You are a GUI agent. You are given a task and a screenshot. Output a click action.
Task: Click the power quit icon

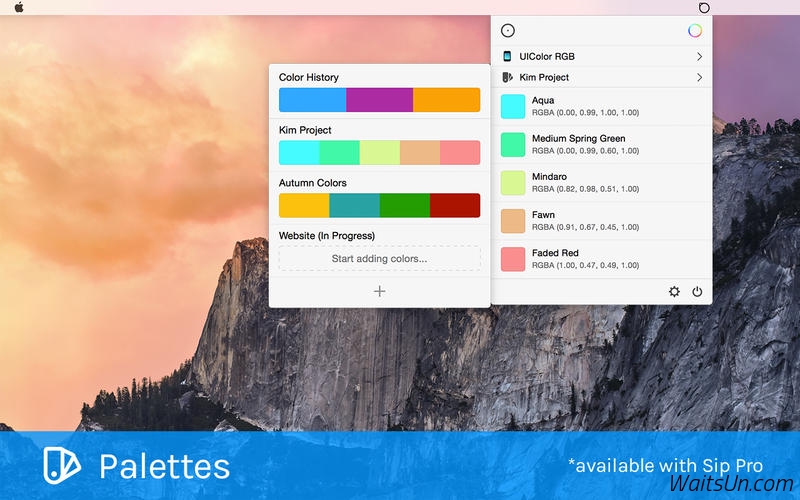click(x=697, y=291)
